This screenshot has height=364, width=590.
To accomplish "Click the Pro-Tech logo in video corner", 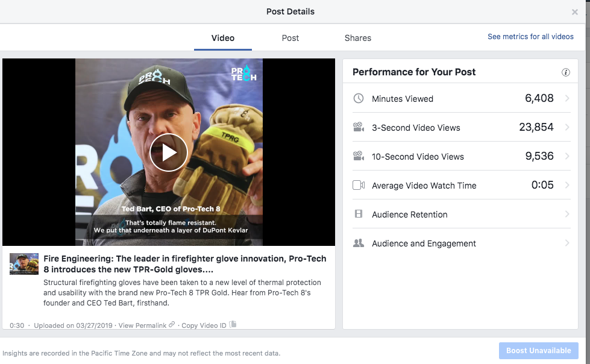I will [x=243, y=73].
